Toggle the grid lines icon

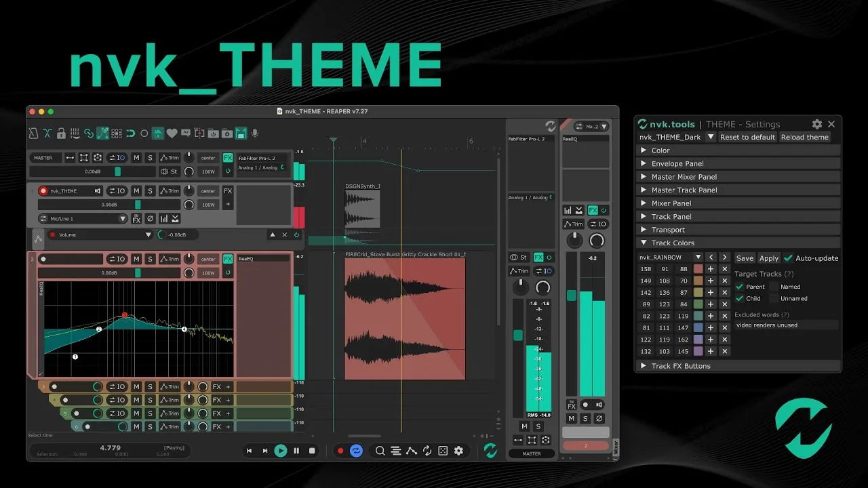[x=117, y=133]
